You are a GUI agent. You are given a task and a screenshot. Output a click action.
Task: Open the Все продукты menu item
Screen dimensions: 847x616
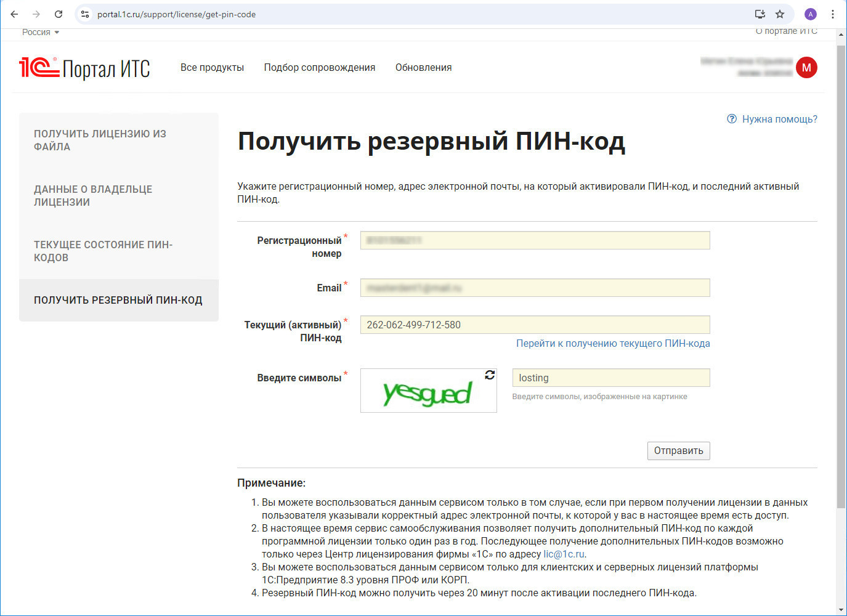pyautogui.click(x=212, y=68)
